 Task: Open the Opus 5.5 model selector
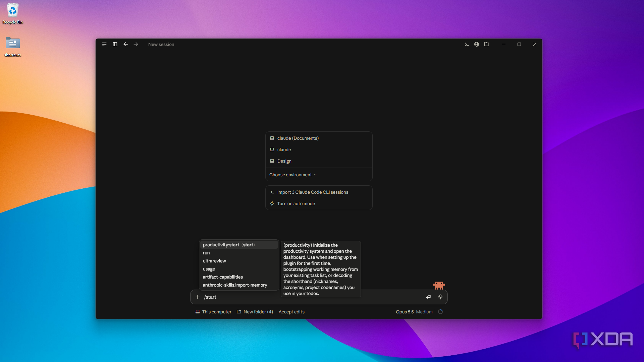pyautogui.click(x=405, y=312)
